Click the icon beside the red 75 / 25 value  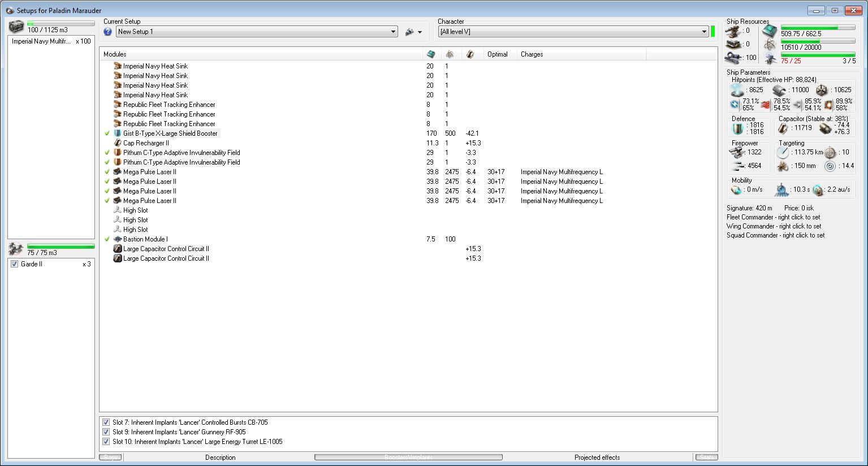770,58
